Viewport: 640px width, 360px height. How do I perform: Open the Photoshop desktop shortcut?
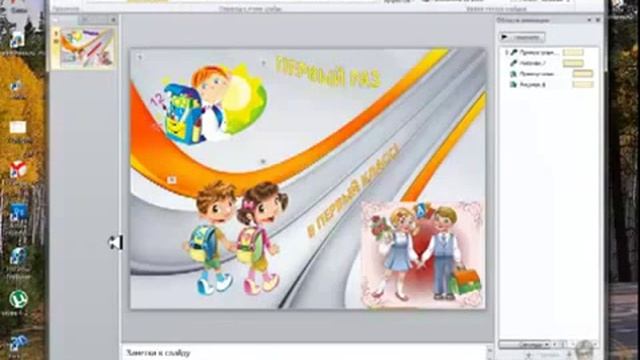click(x=18, y=213)
